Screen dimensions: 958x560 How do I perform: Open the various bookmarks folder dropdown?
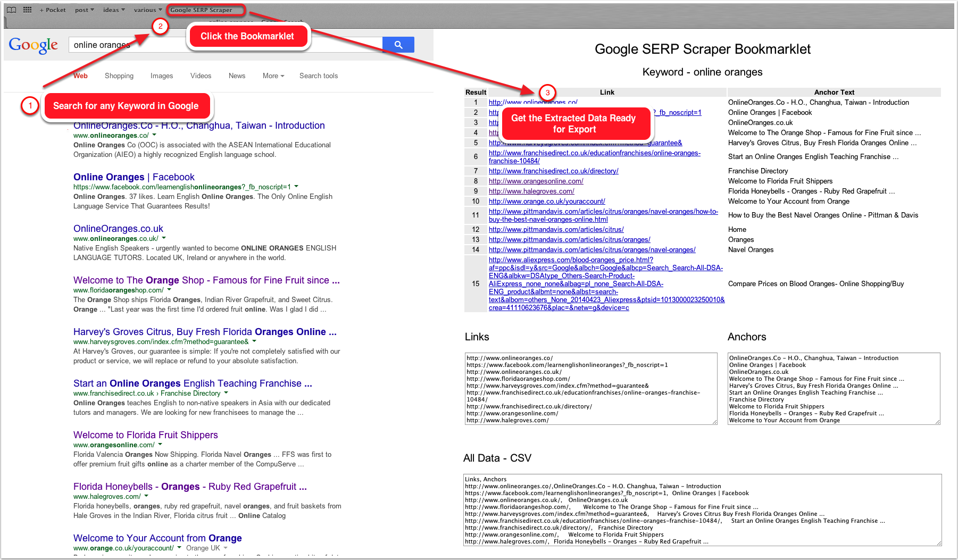148,10
